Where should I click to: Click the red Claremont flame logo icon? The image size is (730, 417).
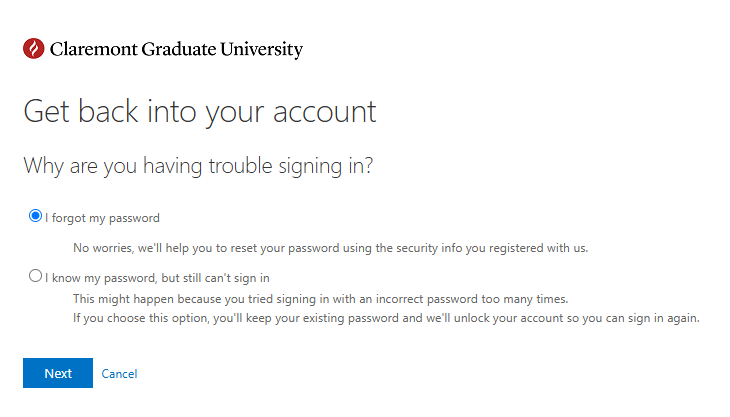coord(34,48)
